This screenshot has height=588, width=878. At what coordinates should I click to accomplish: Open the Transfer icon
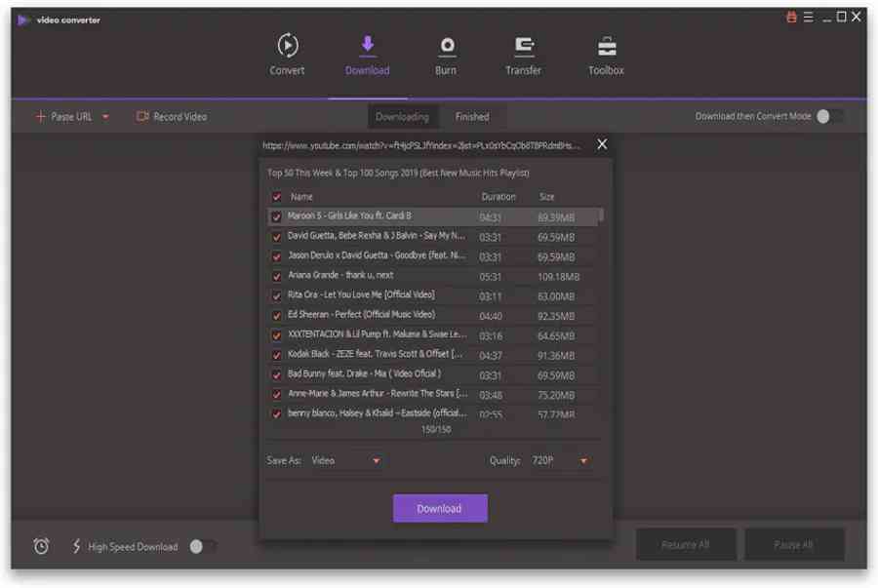(x=524, y=46)
